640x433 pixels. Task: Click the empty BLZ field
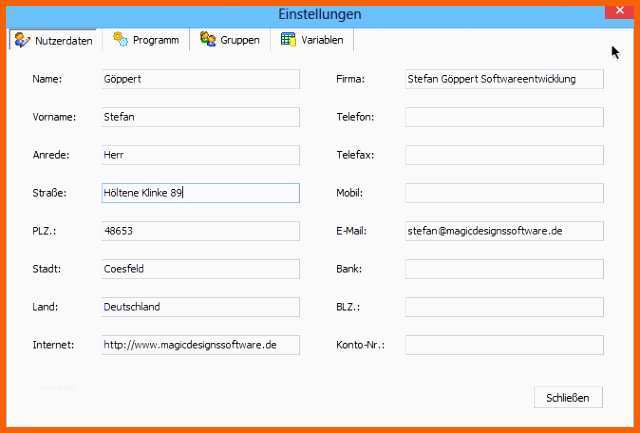[504, 307]
